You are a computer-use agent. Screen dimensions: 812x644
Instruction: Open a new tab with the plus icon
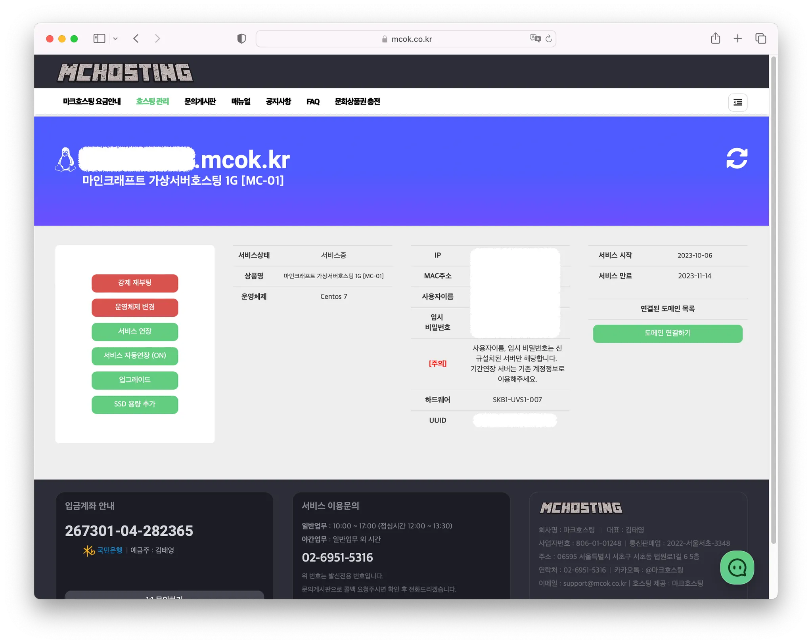click(x=737, y=38)
